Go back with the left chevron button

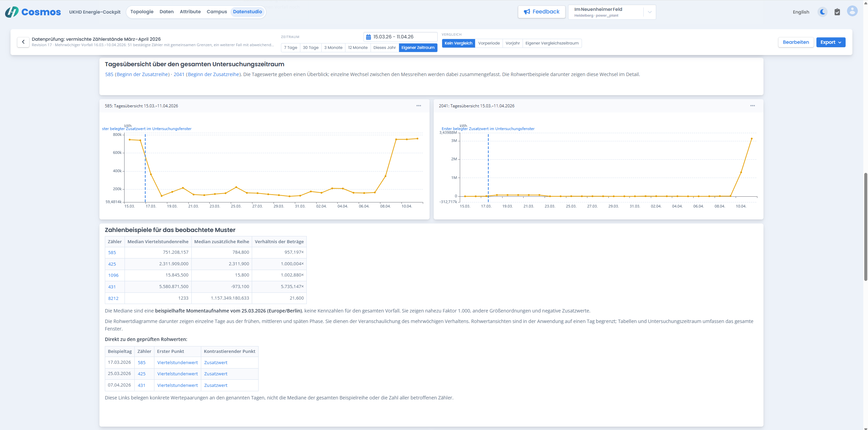(23, 42)
